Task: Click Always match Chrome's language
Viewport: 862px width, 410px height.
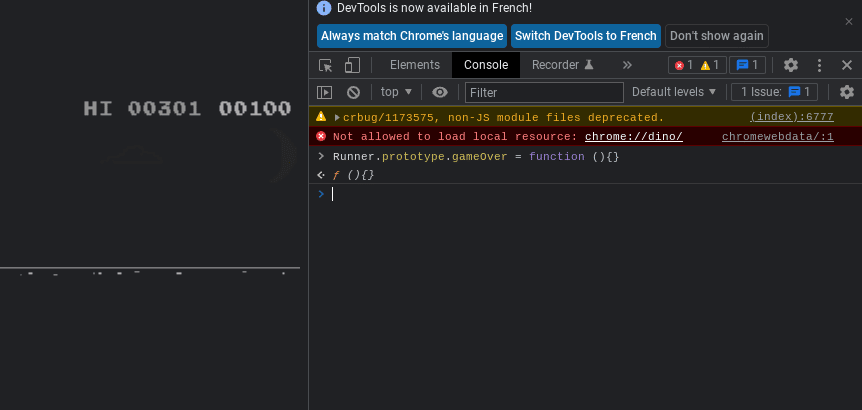Action: [412, 36]
